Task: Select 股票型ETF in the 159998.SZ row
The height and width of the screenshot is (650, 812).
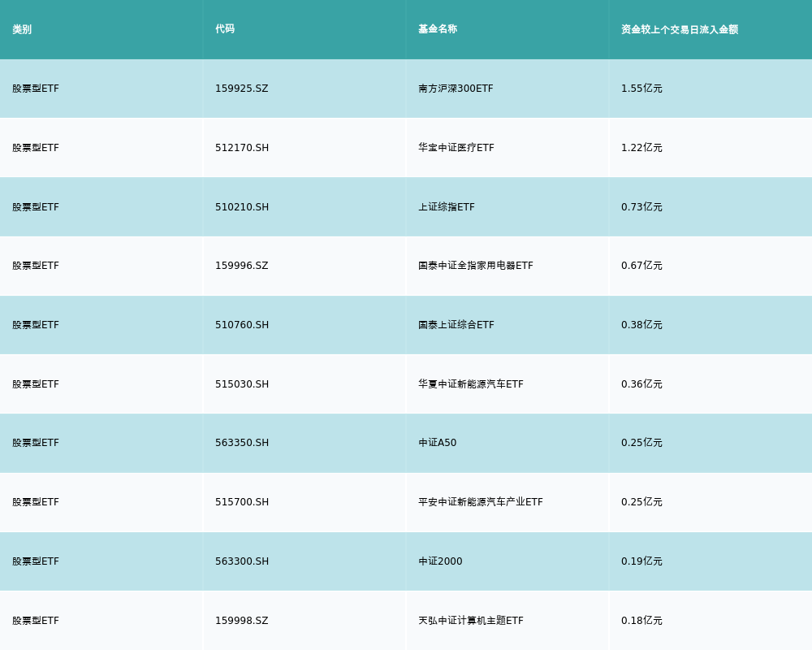Action: (36, 621)
